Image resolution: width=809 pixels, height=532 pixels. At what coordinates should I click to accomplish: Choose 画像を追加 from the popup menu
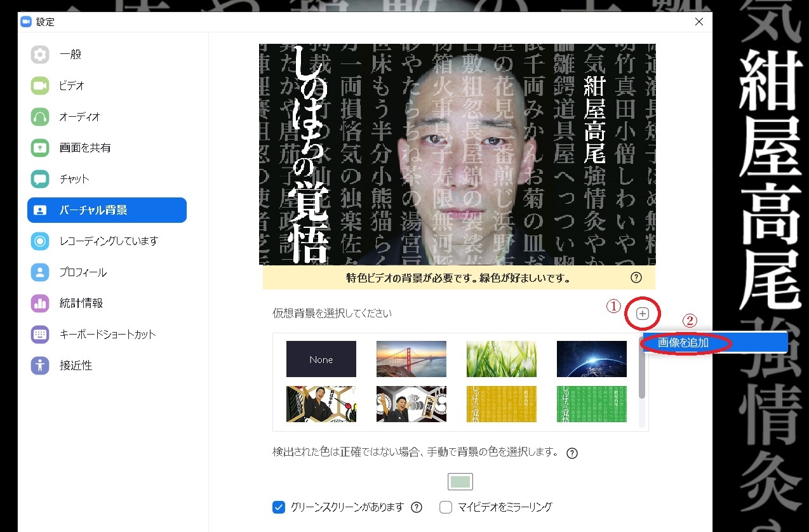[715, 343]
